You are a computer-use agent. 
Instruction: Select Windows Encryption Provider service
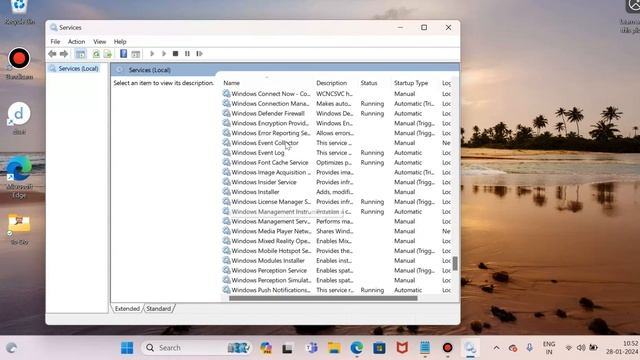337,123
